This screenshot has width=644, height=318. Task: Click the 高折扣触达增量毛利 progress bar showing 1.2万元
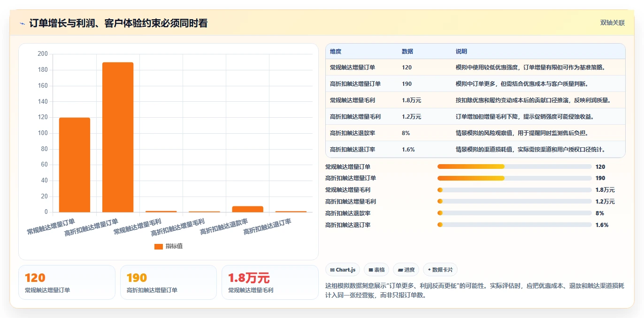coord(514,202)
